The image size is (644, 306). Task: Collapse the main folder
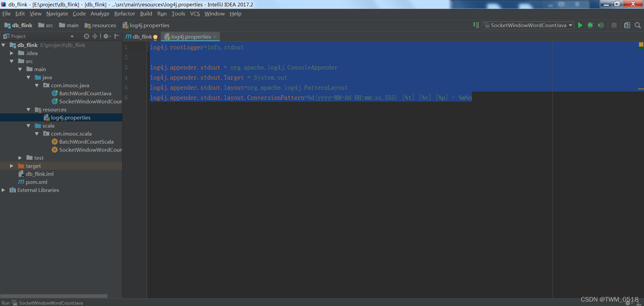point(20,69)
